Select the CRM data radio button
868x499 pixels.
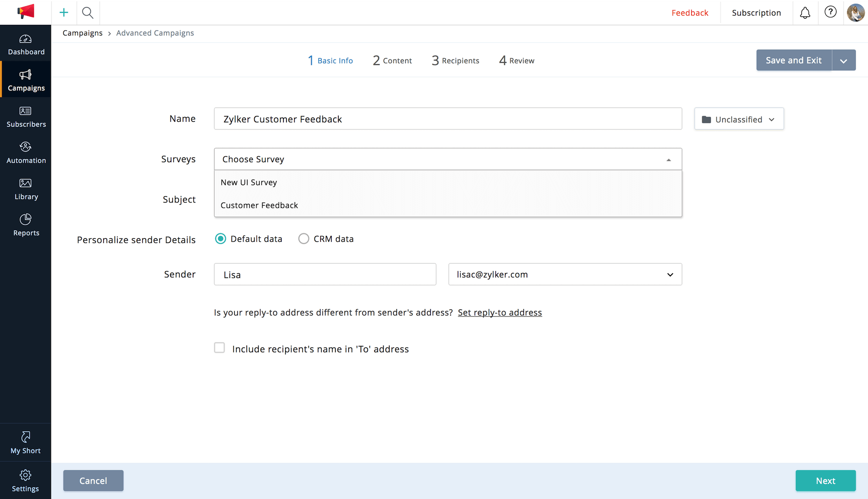pyautogui.click(x=303, y=239)
